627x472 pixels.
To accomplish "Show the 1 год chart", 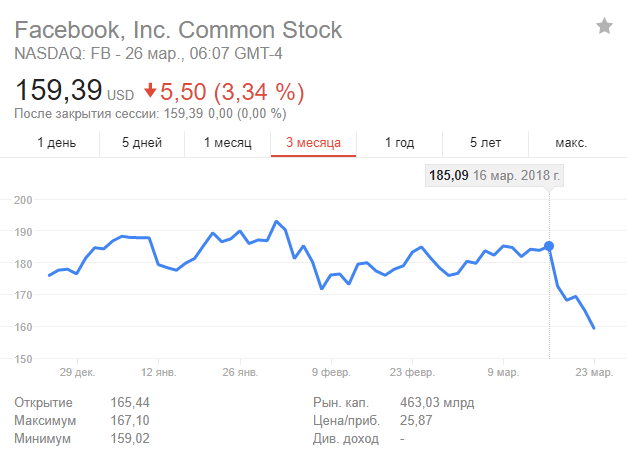I will pyautogui.click(x=399, y=143).
